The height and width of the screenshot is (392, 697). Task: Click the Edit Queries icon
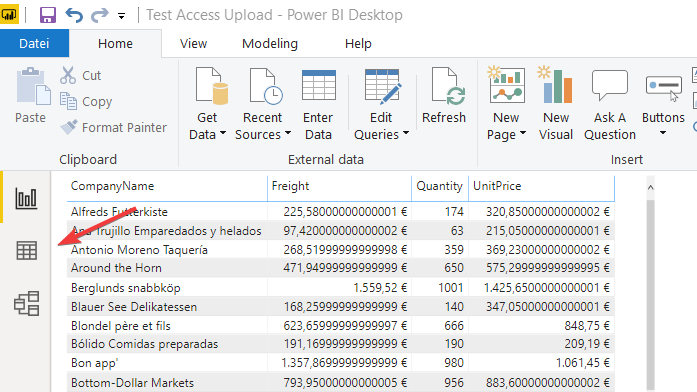point(383,86)
